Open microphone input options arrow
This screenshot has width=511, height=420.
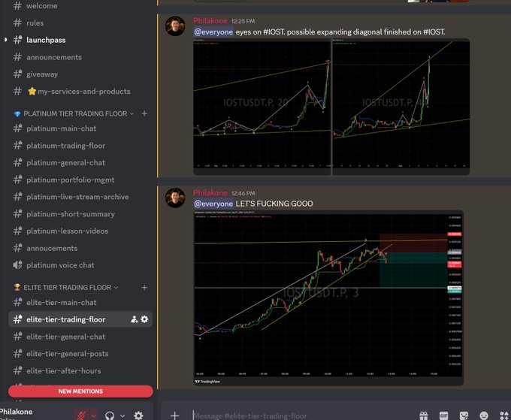[94, 416]
